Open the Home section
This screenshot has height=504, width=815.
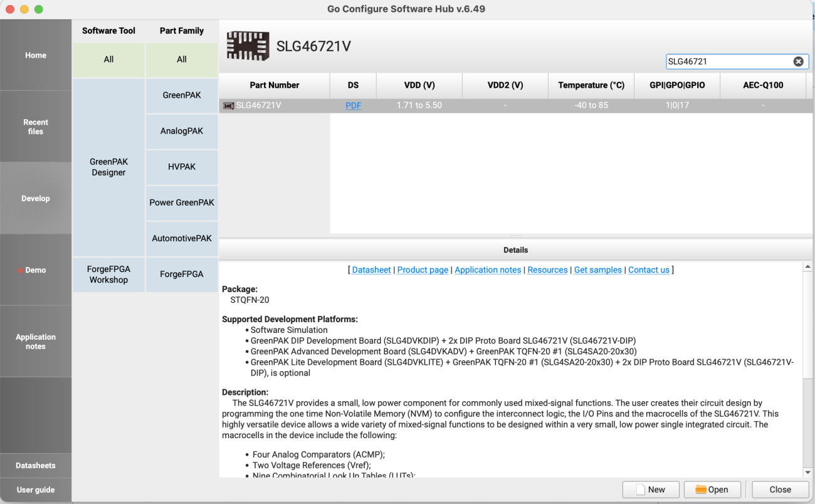[36, 55]
